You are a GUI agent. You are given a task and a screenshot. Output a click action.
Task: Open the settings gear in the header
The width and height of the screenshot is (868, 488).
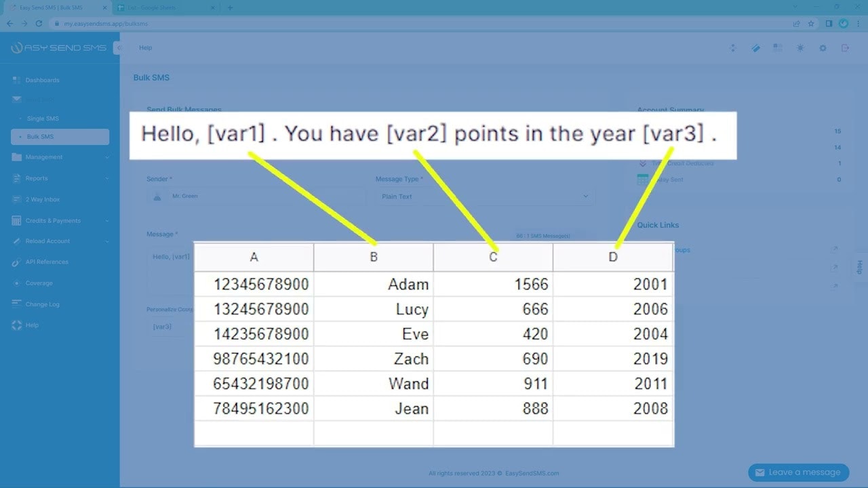coord(823,48)
